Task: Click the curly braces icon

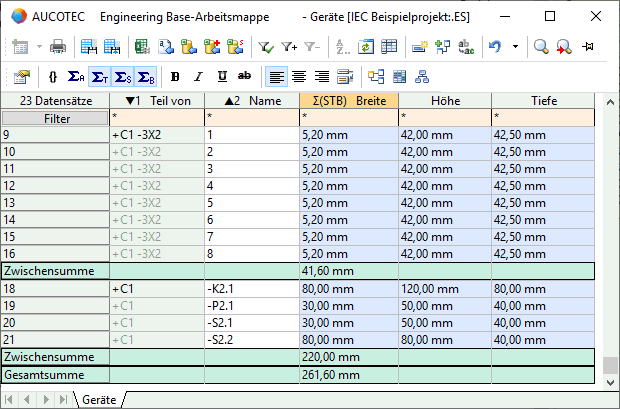Action: [52, 76]
